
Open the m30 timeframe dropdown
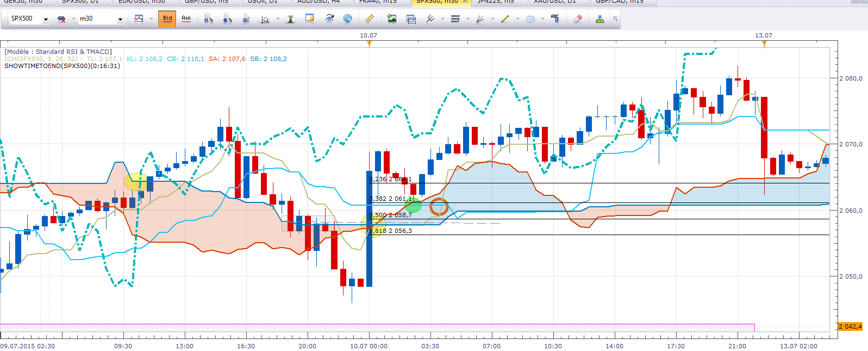coord(120,20)
